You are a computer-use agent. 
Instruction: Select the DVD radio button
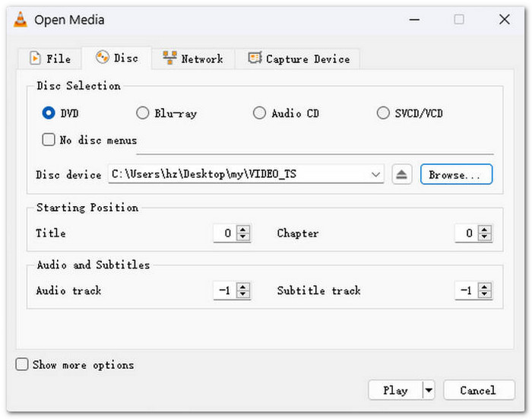coord(49,113)
